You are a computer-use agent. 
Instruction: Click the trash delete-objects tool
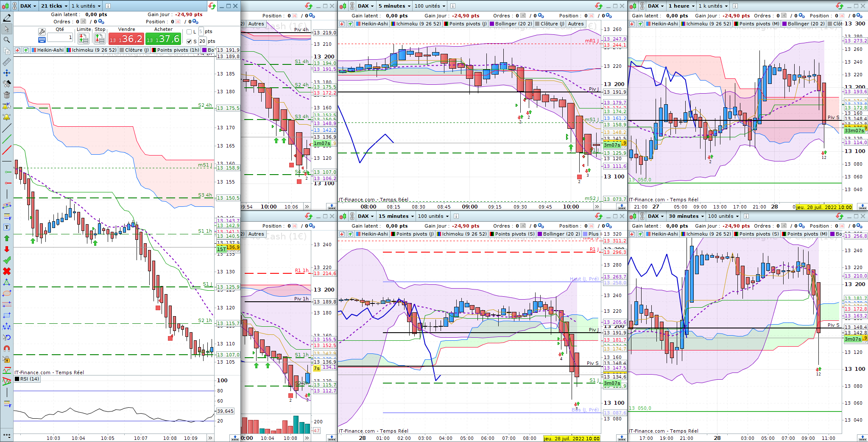[7, 95]
